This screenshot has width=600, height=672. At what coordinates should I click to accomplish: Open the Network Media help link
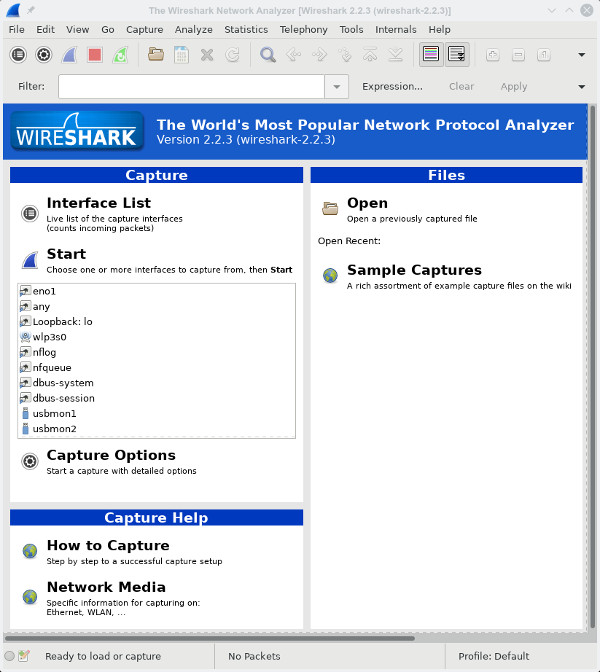(106, 587)
